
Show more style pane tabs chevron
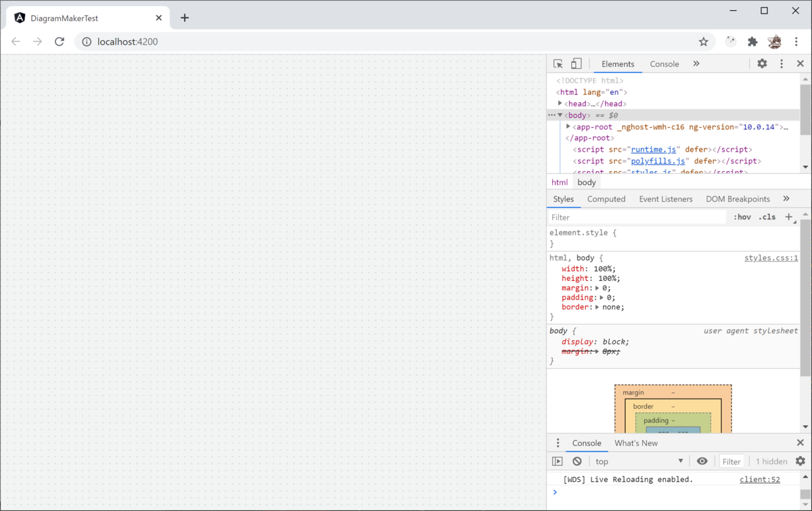coord(786,199)
